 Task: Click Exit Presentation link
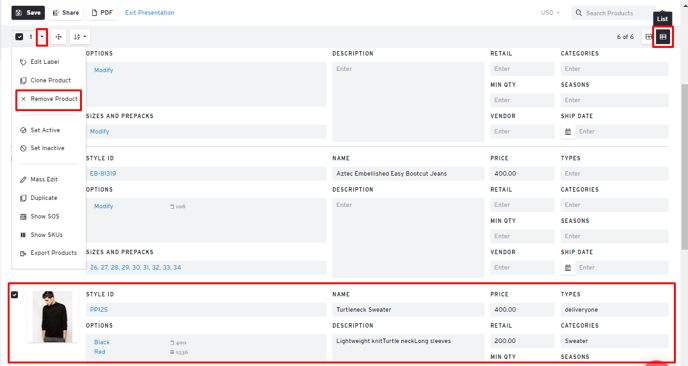pyautogui.click(x=150, y=13)
